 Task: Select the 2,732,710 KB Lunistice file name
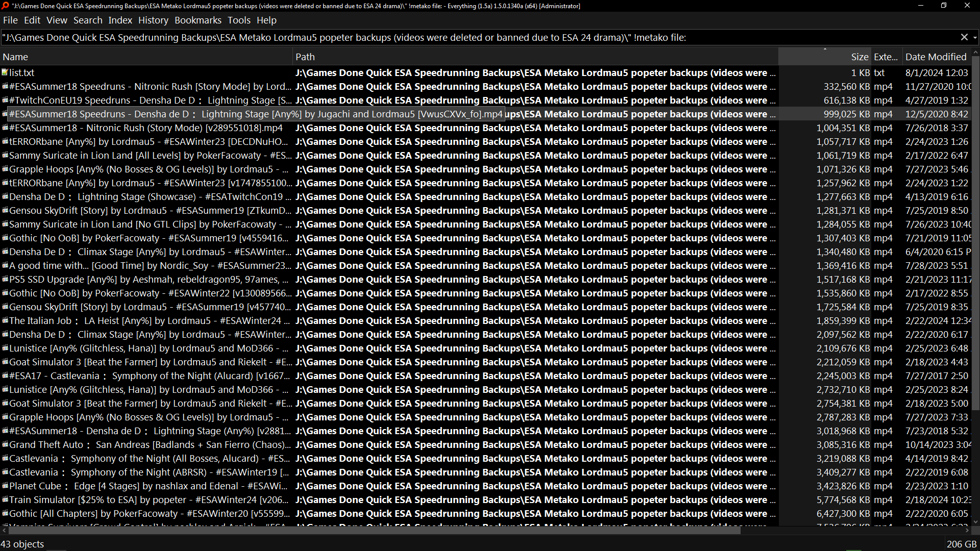click(x=149, y=389)
